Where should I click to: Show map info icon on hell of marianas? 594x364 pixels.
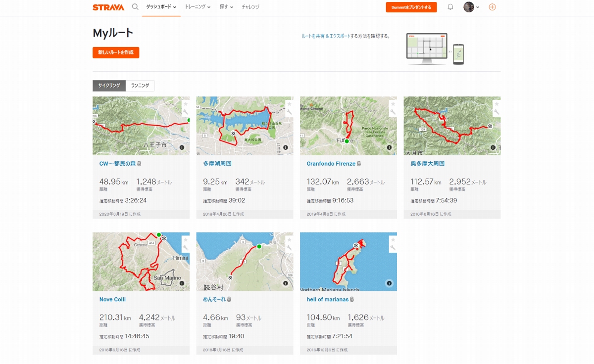click(389, 283)
